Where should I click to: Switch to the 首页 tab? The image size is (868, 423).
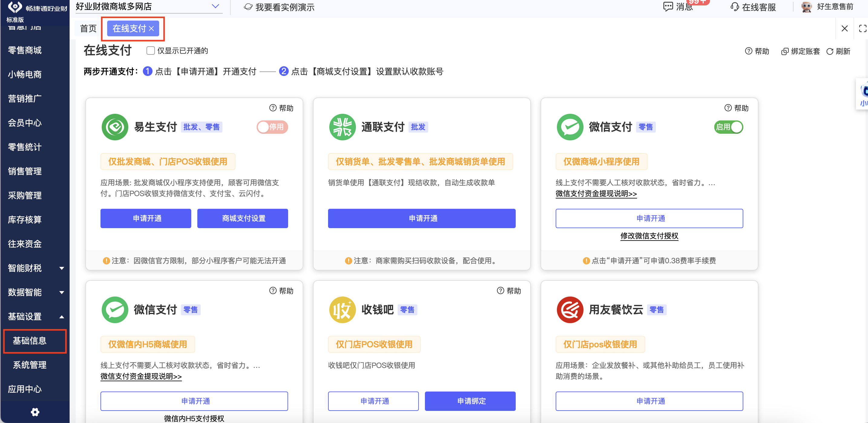tap(88, 29)
